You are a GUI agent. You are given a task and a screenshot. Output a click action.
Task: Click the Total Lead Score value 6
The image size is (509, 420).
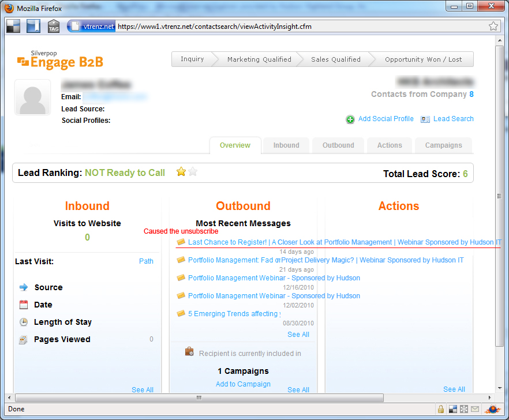465,174
